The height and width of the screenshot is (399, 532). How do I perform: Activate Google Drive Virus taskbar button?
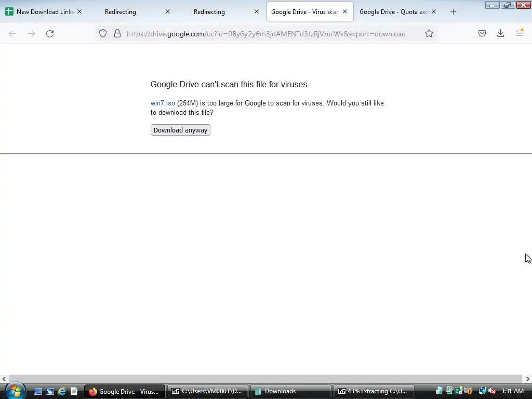click(x=125, y=392)
